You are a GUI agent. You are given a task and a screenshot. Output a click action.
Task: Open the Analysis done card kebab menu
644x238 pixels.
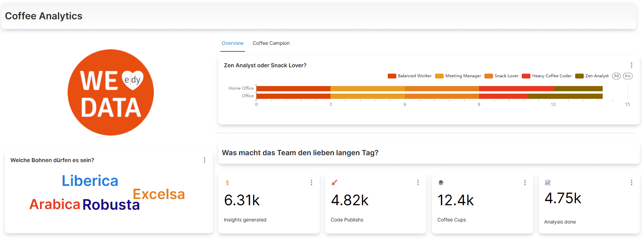pyautogui.click(x=631, y=182)
